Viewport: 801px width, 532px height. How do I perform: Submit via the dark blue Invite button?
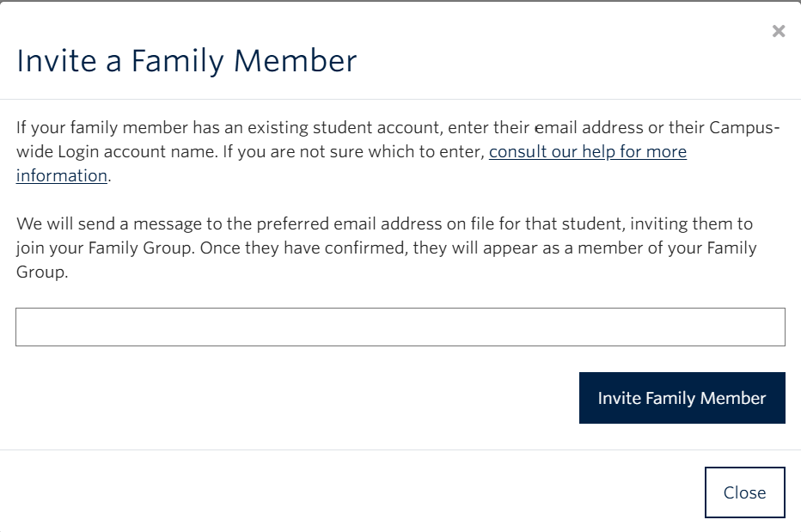(682, 398)
